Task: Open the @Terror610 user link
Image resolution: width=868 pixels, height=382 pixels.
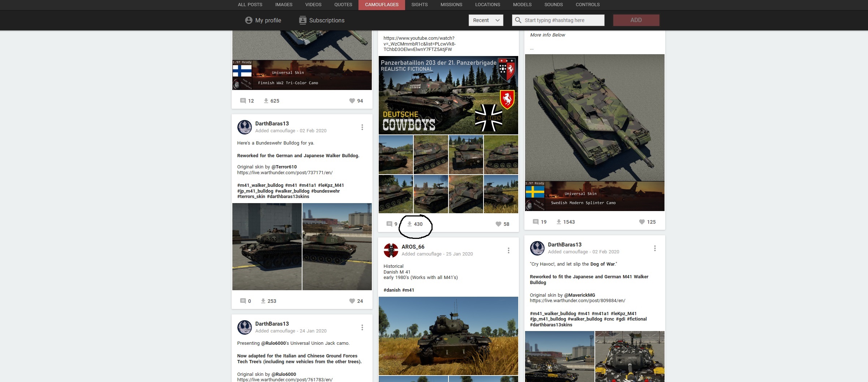Action: (x=284, y=167)
